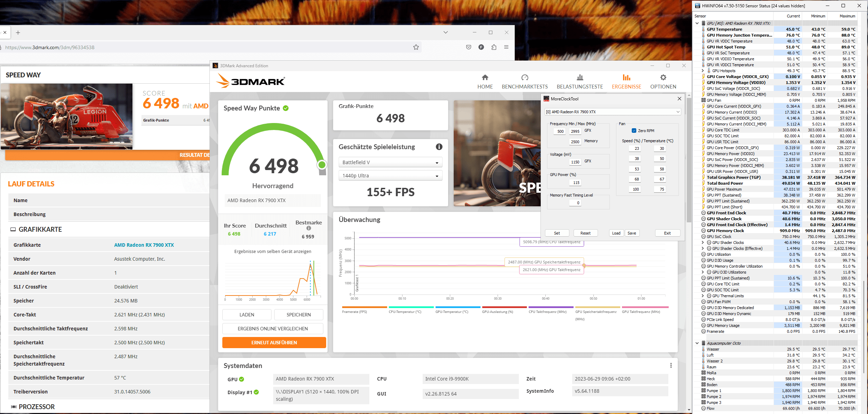Click info icon beside Geschätzte Spieleleistung

click(x=439, y=147)
